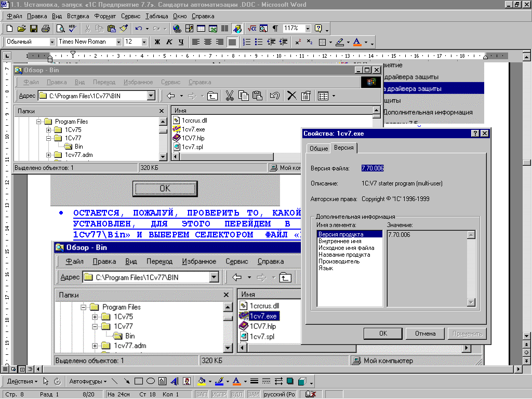
Task: Open font size 12 dropdown
Action: (x=144, y=42)
